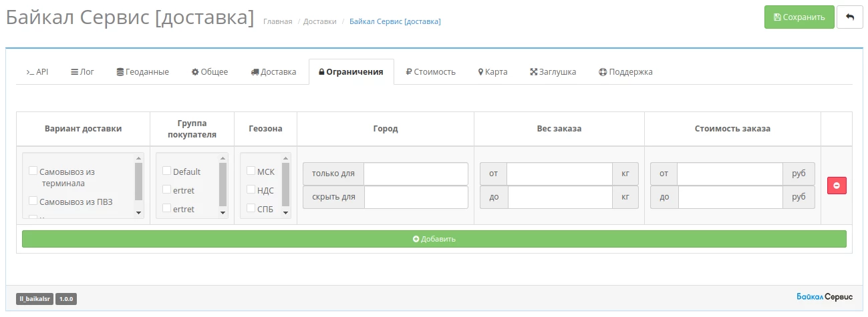Click Байкал Сервис [доставка] breadcrumb link
The image size is (868, 317).
coord(395,21)
